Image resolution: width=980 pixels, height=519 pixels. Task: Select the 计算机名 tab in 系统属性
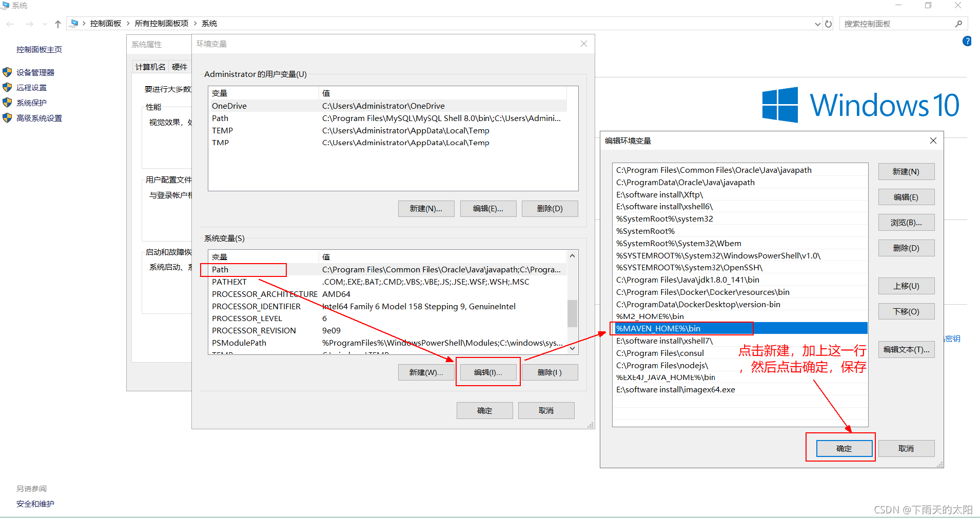point(150,67)
